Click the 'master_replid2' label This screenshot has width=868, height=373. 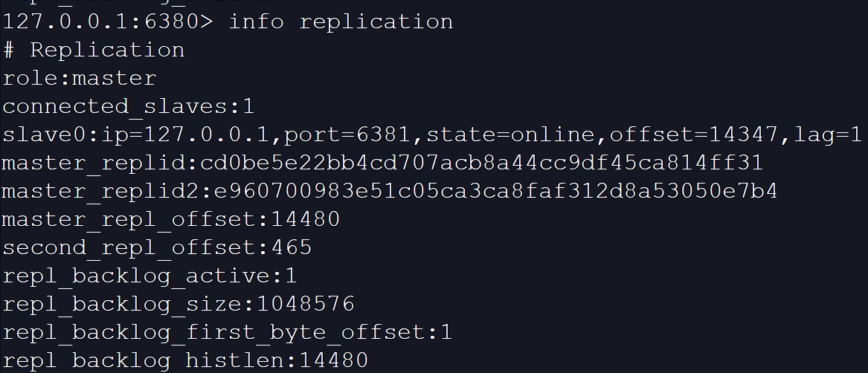[x=100, y=191]
